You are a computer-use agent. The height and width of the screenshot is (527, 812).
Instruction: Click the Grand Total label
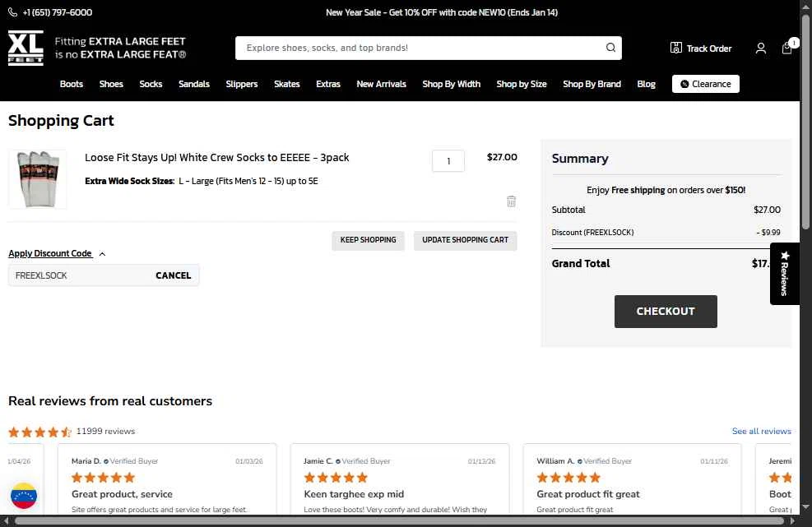click(x=581, y=263)
